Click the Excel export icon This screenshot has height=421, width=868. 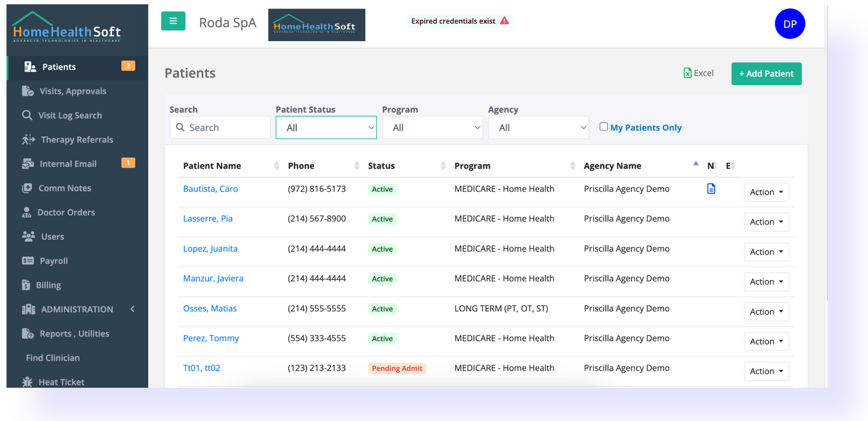(688, 73)
